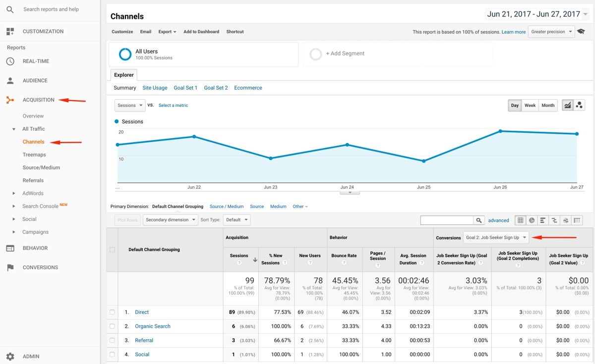
Task: Click the search magnifier icon in sidebar
Action: click(x=10, y=9)
